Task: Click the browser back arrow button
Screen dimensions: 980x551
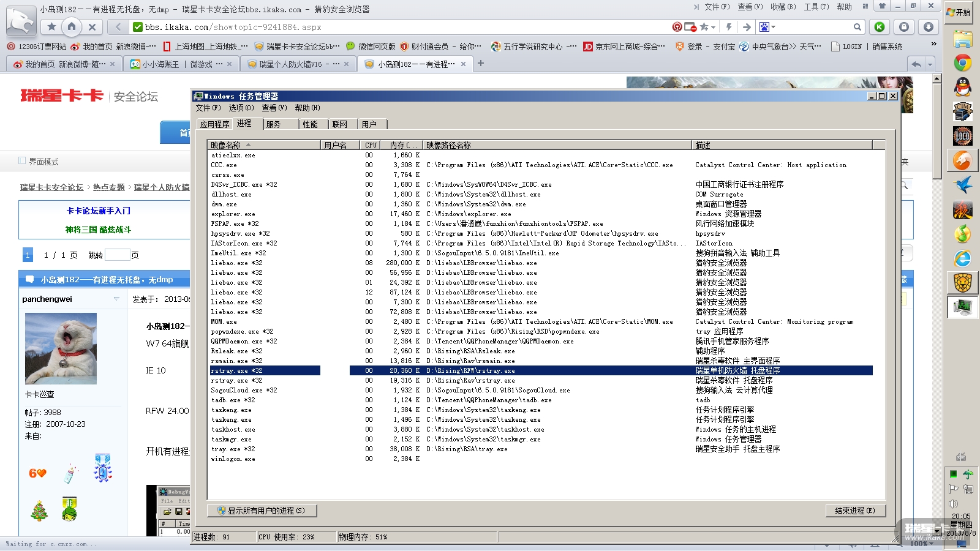Action: tap(118, 27)
